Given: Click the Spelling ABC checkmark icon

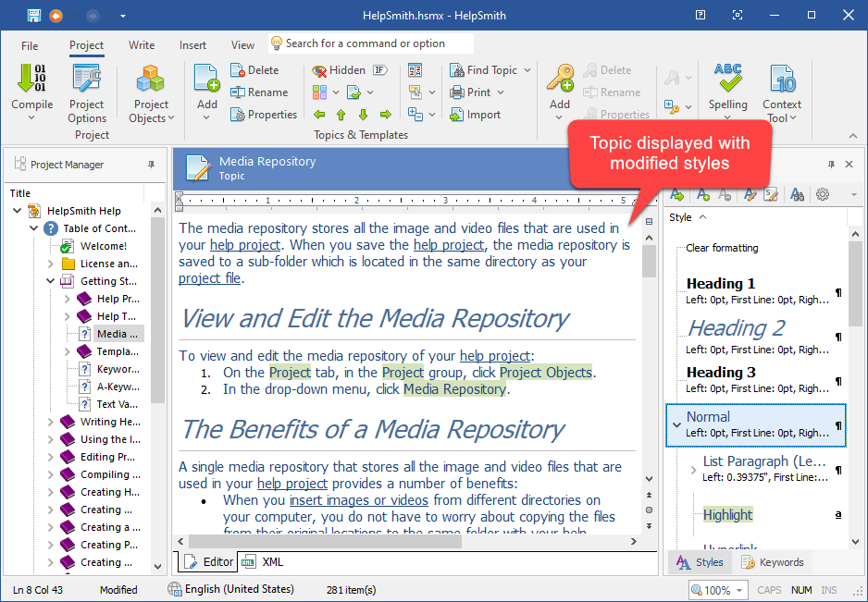Looking at the screenshot, I should tap(727, 78).
